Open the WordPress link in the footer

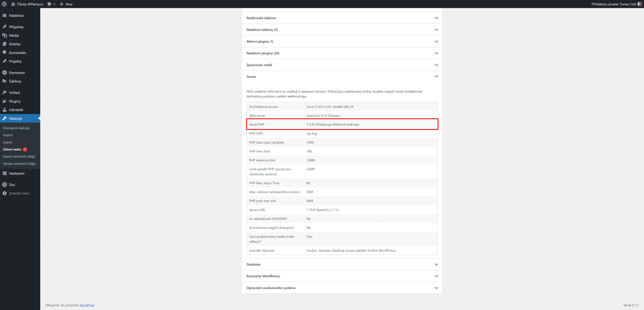[x=87, y=305]
